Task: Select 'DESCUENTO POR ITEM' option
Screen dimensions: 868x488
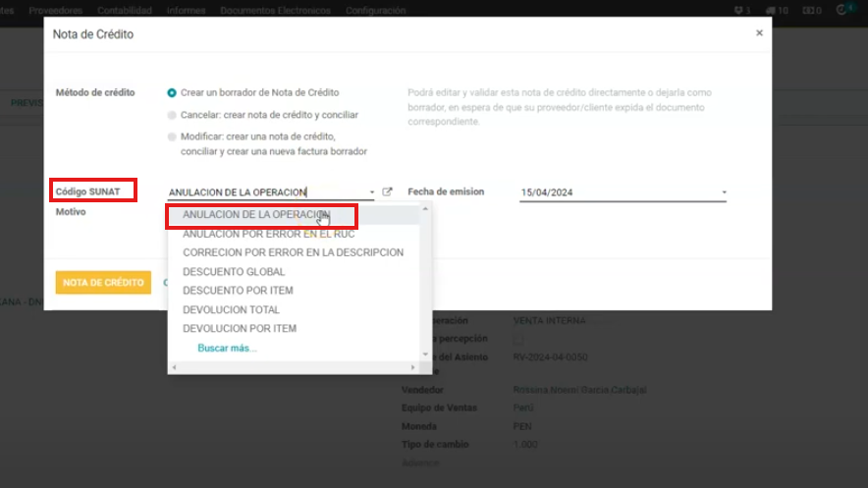Action: (238, 291)
